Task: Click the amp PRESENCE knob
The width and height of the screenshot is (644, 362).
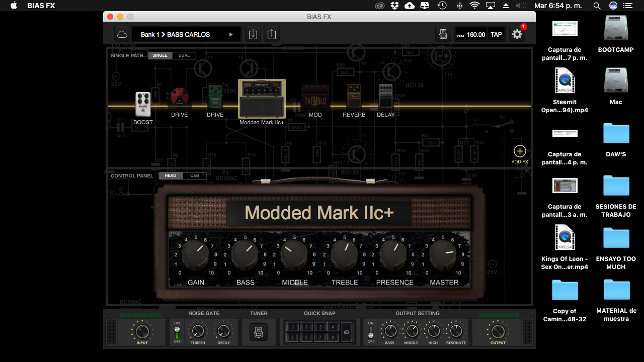Action: (x=393, y=254)
